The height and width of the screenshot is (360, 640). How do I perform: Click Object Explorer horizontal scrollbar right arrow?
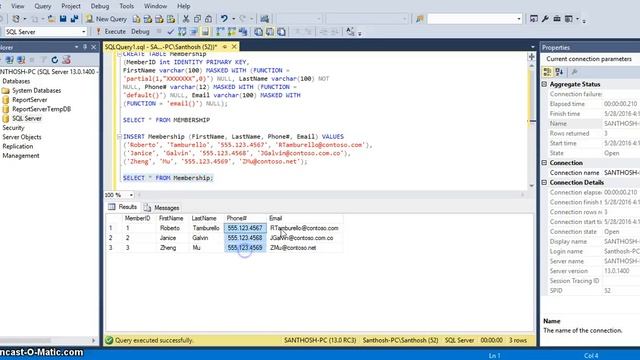click(x=93, y=340)
